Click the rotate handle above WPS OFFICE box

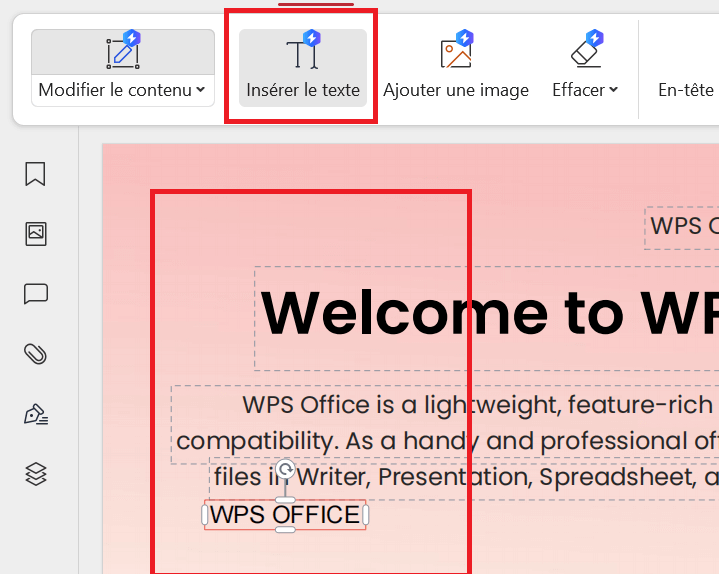pyautogui.click(x=286, y=469)
